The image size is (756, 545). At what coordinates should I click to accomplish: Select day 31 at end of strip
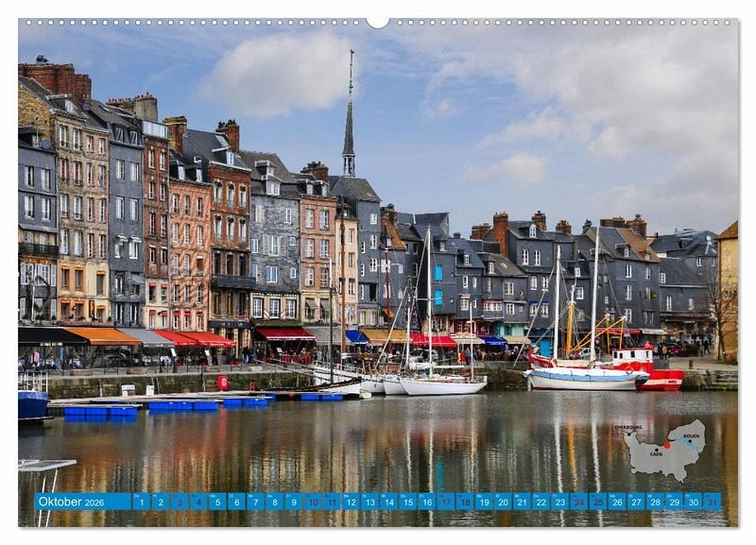pos(712,502)
